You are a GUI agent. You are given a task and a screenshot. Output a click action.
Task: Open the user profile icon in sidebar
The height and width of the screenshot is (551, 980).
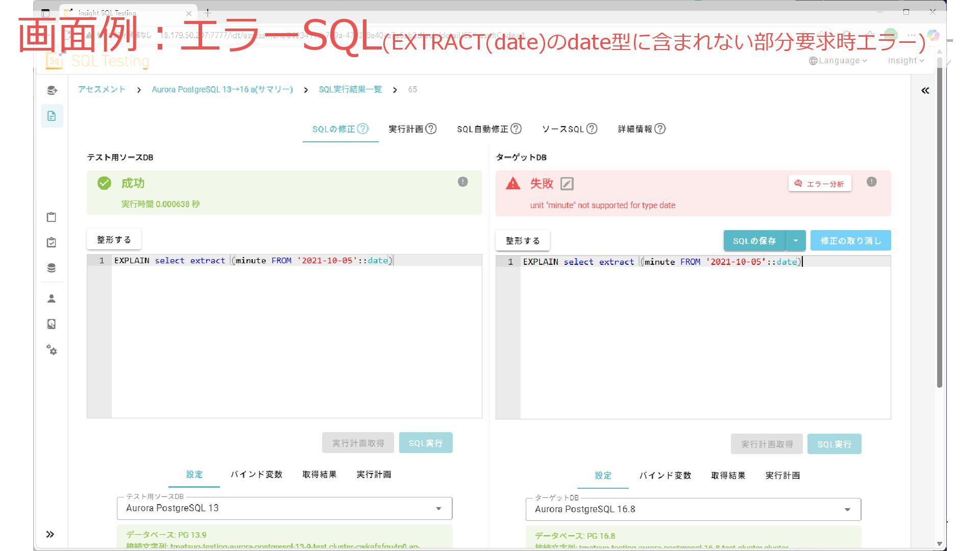pos(52,298)
